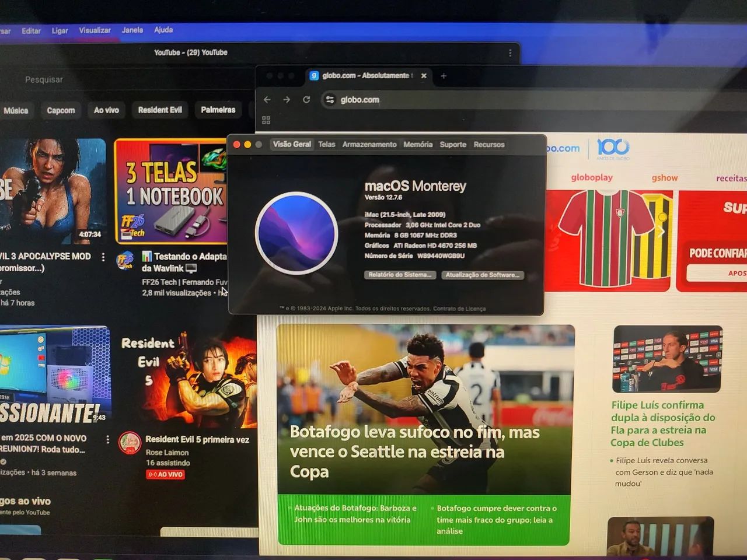Open the IMPRESSIONANTE video thumbnail
Screen dimensions: 747x560
[54, 374]
